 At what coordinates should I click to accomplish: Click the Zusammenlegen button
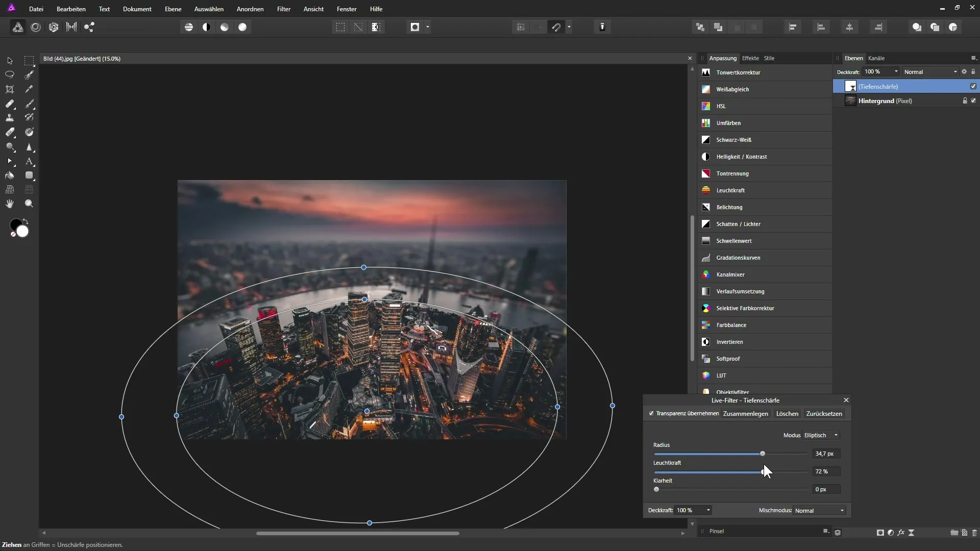(x=746, y=414)
